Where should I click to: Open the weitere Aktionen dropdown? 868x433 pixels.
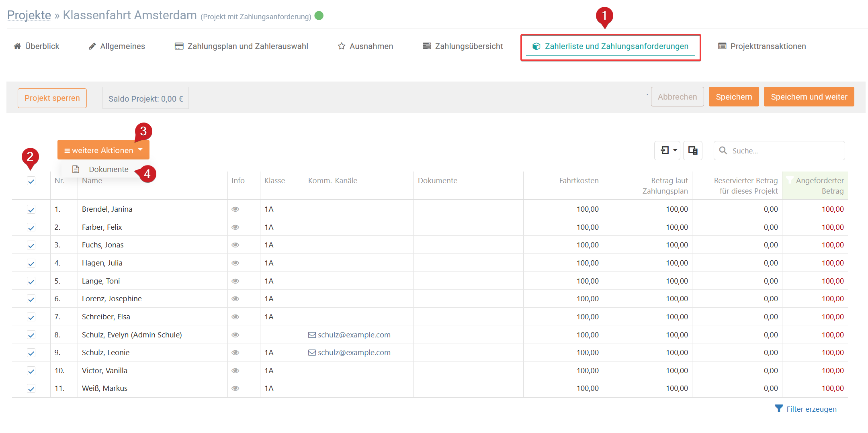point(103,150)
